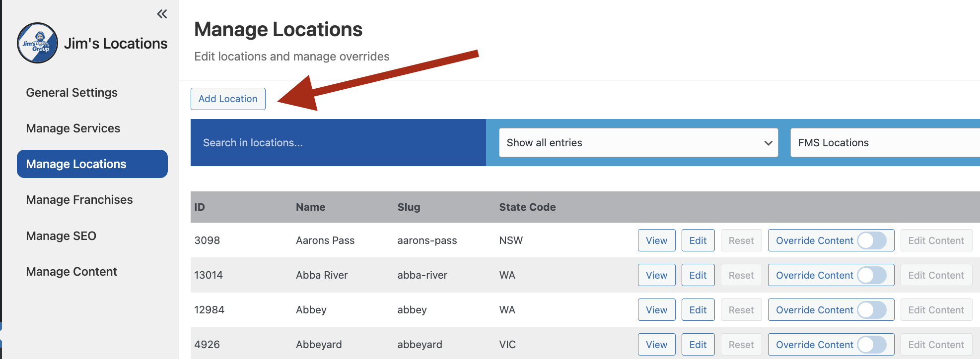Open General Settings in sidebar
This screenshot has width=980, height=359.
tap(72, 93)
